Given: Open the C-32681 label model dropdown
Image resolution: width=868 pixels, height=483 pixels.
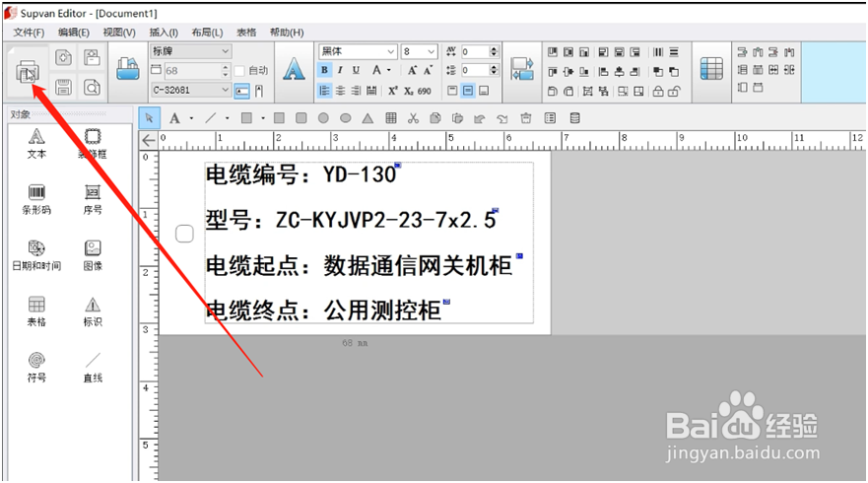Looking at the screenshot, I should [191, 90].
